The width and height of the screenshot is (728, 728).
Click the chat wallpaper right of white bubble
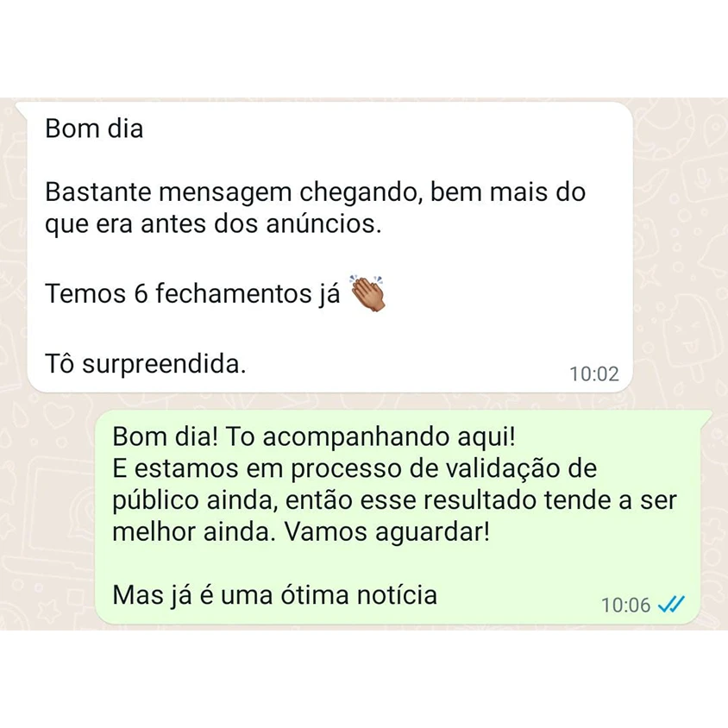(681, 246)
